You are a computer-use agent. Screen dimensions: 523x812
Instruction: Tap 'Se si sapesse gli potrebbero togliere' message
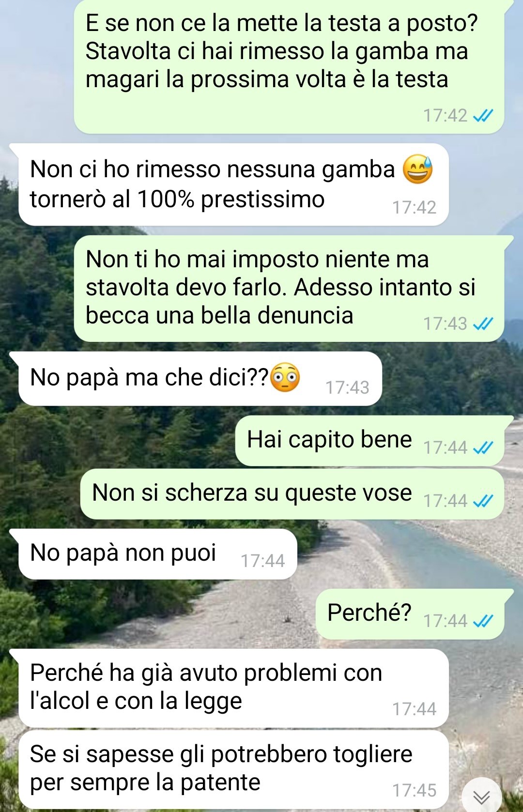click(233, 769)
